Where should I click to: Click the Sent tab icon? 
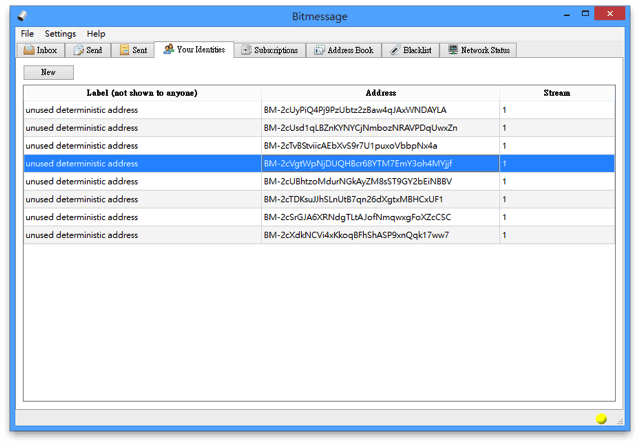tap(124, 50)
